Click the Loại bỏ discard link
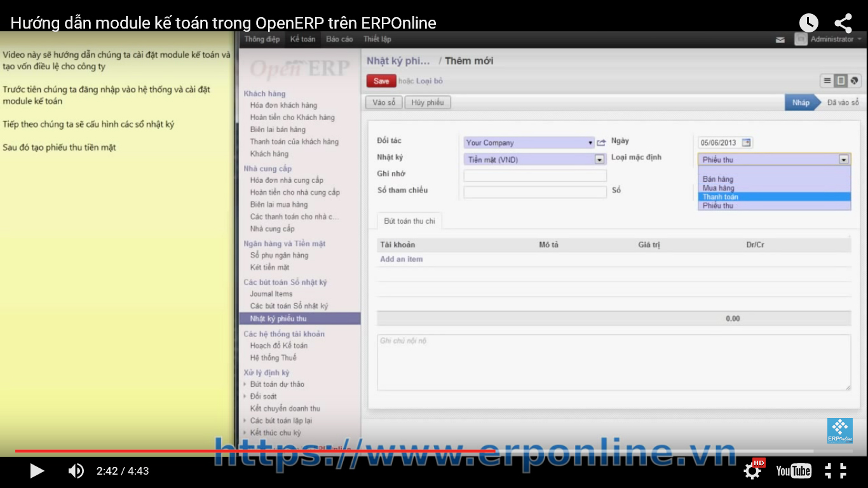Image resolution: width=868 pixels, height=488 pixels. coord(430,81)
